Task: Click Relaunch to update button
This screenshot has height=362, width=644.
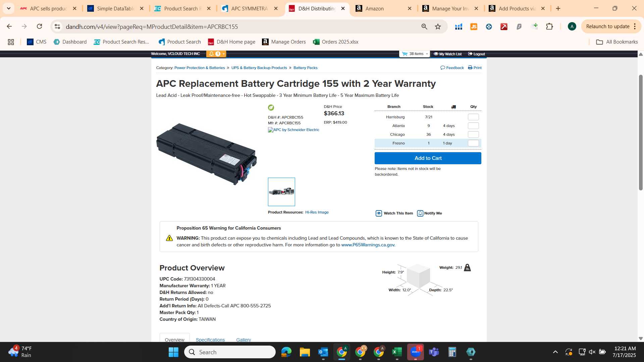Action: [607, 26]
